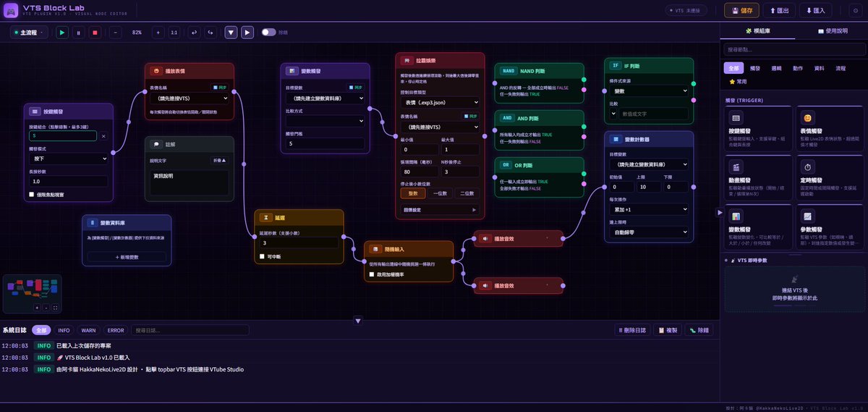
Task: Expand the 回彈設定 section
Action: [x=440, y=209]
